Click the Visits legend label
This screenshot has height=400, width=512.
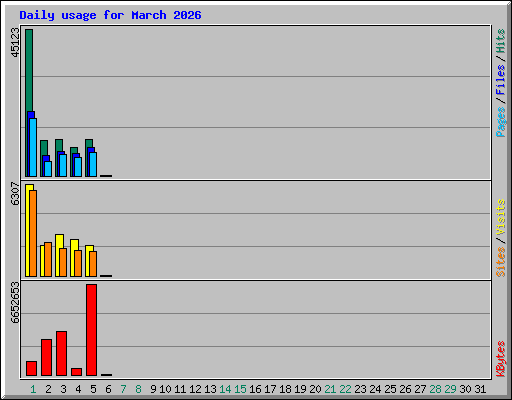(500, 217)
